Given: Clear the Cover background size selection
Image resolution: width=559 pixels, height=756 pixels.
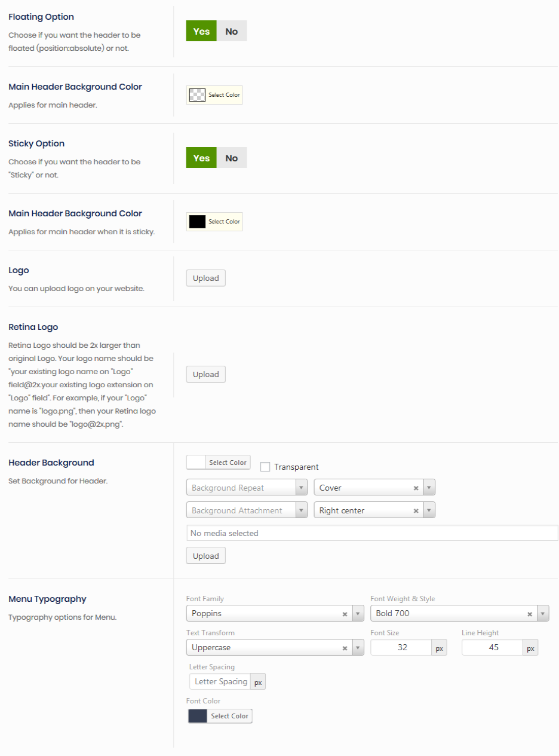Looking at the screenshot, I should [416, 488].
